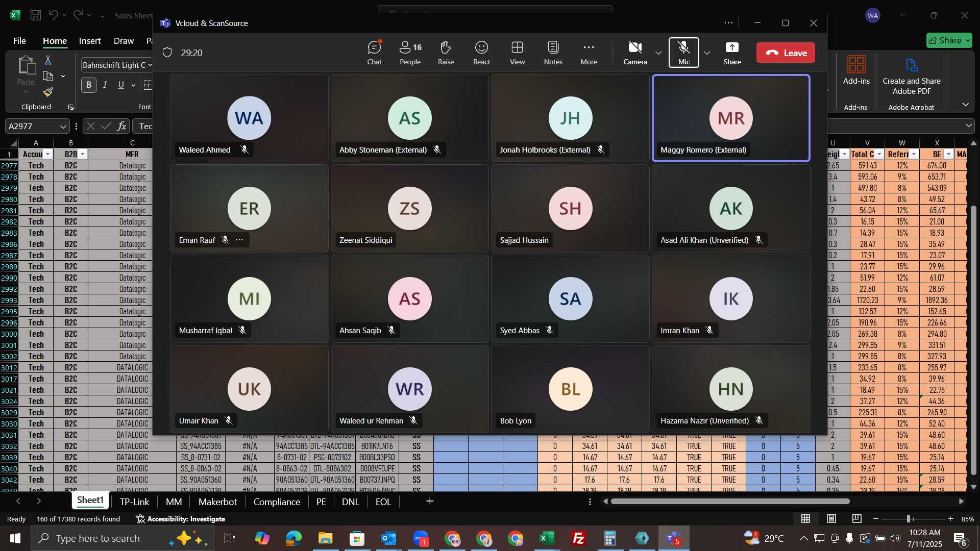
Task: Open File Explorer from the taskbar
Action: click(325, 538)
